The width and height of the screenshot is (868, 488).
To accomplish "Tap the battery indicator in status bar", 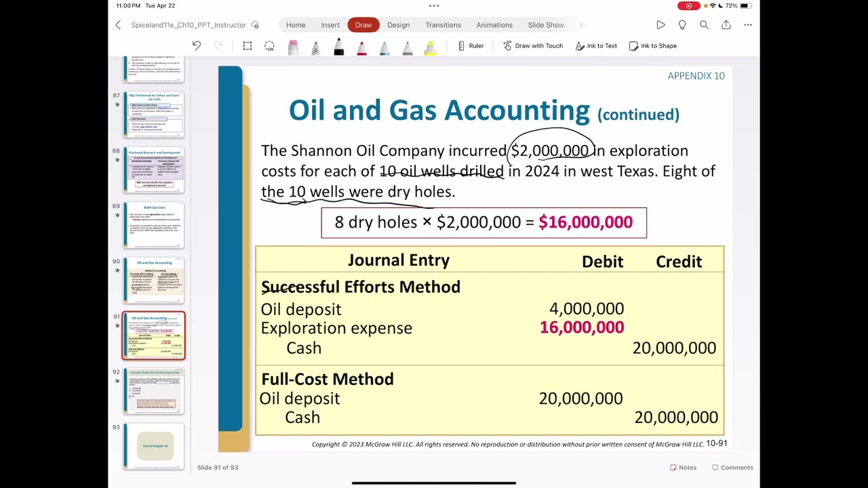I will point(745,5).
